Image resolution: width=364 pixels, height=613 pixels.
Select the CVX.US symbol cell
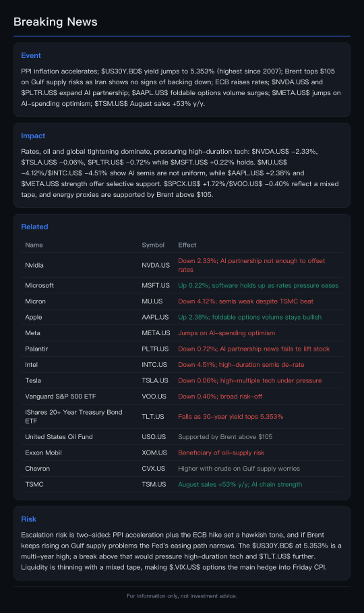click(153, 469)
